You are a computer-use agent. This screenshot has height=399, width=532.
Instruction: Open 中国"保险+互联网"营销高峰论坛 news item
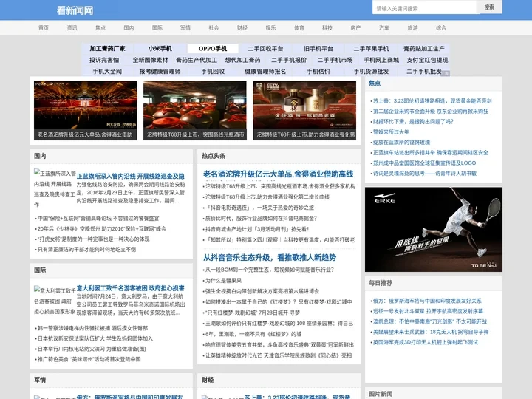pos(98,219)
